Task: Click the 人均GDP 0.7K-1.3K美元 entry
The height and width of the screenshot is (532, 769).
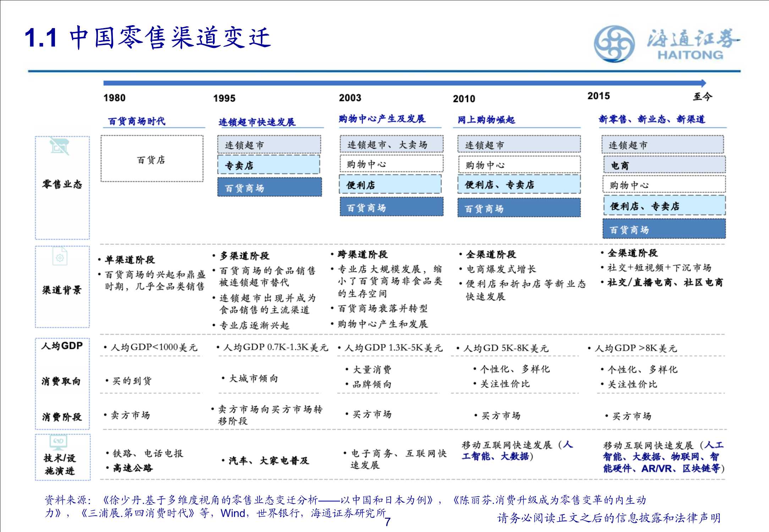Action: click(272, 347)
